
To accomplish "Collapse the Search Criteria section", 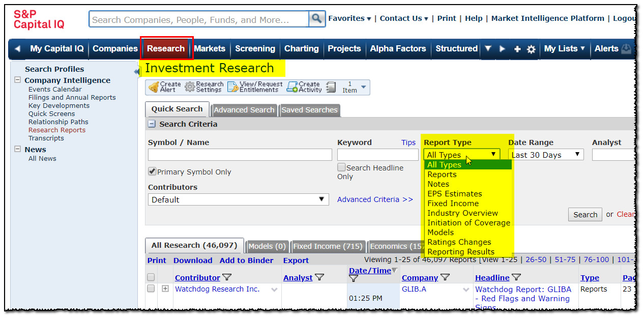I will tap(152, 124).
